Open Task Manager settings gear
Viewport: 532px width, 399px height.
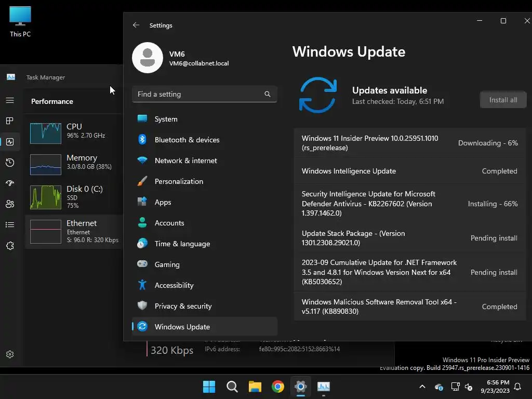click(10, 354)
